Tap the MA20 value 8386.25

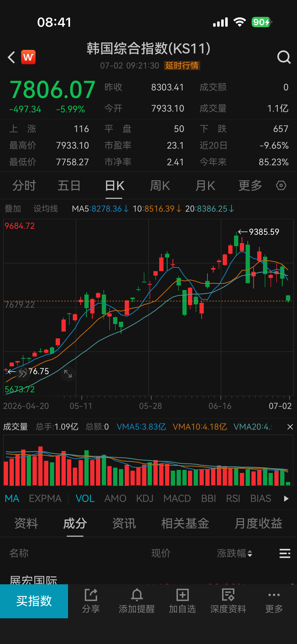tap(210, 209)
